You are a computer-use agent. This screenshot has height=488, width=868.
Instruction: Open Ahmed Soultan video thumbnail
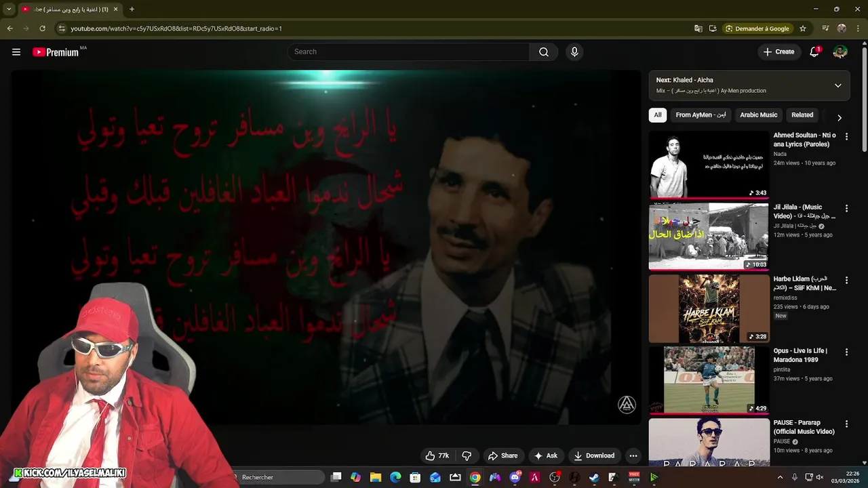click(x=709, y=165)
